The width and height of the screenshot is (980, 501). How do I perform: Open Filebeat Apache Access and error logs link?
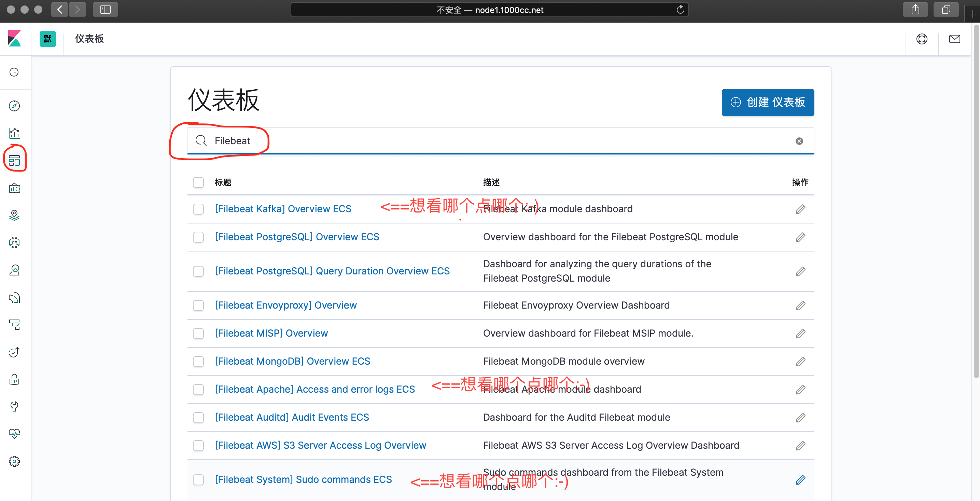point(314,389)
